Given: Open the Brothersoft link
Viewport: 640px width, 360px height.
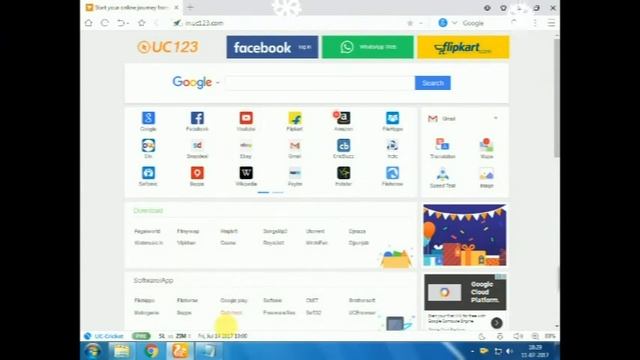Looking at the screenshot, I should 362,300.
